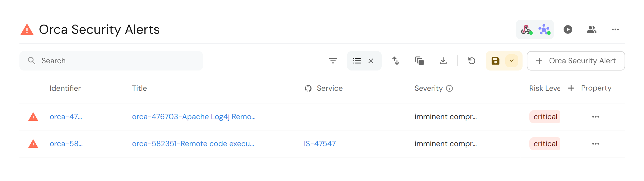This screenshot has width=644, height=181.
Task: Click the download export icon
Action: click(443, 61)
